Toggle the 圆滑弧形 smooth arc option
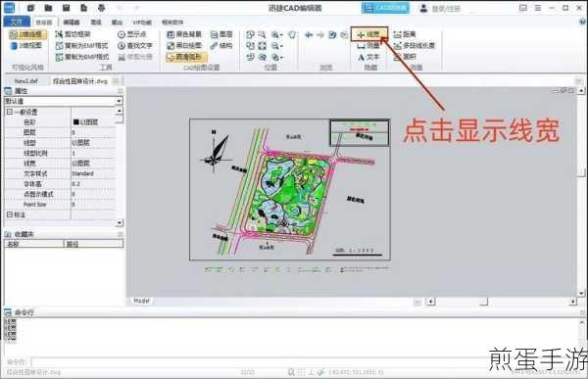588x379 pixels. 185,57
